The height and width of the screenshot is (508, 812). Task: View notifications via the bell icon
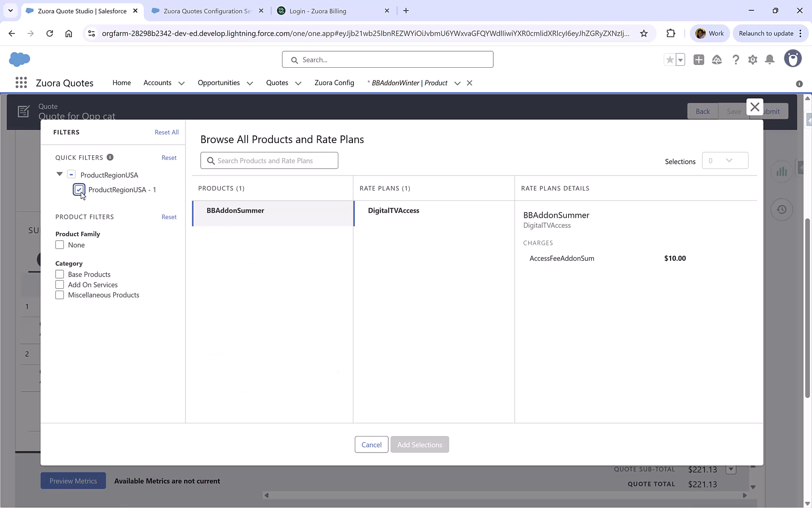770,59
